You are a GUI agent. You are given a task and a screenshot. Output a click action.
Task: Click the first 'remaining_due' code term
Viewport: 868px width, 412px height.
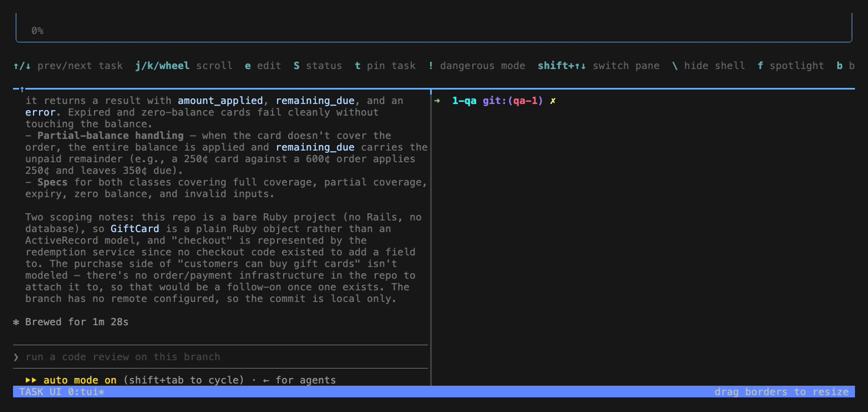coord(315,101)
